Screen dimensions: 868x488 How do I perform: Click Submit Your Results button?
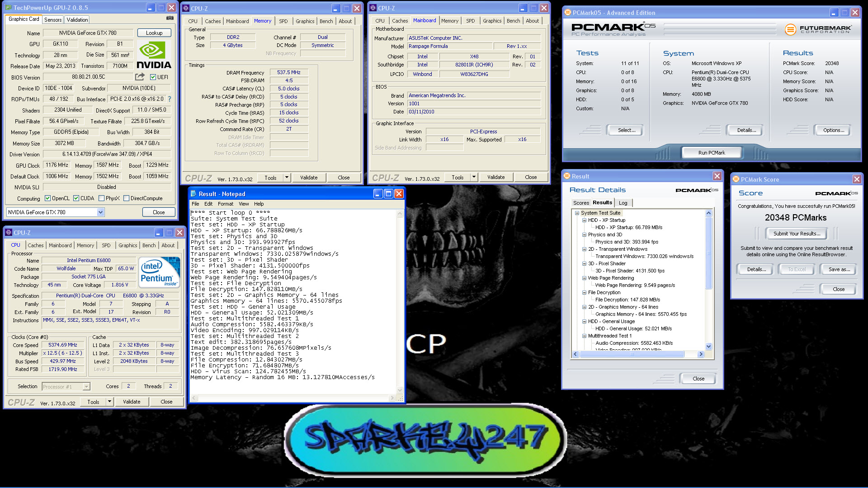pos(796,234)
